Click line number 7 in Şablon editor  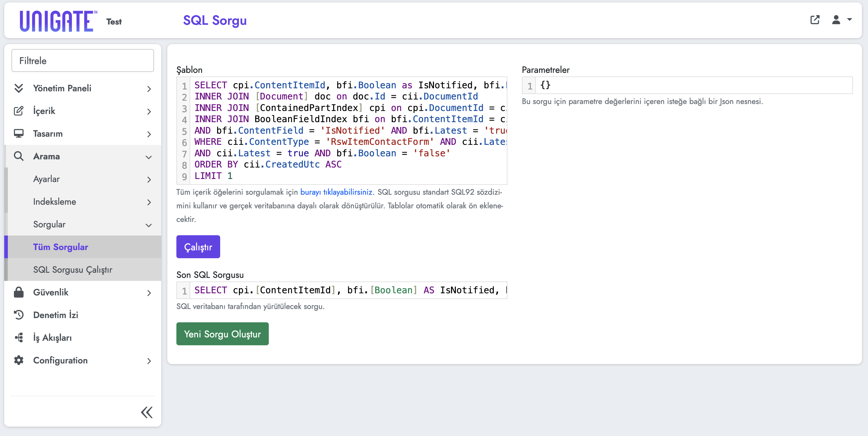click(x=184, y=154)
